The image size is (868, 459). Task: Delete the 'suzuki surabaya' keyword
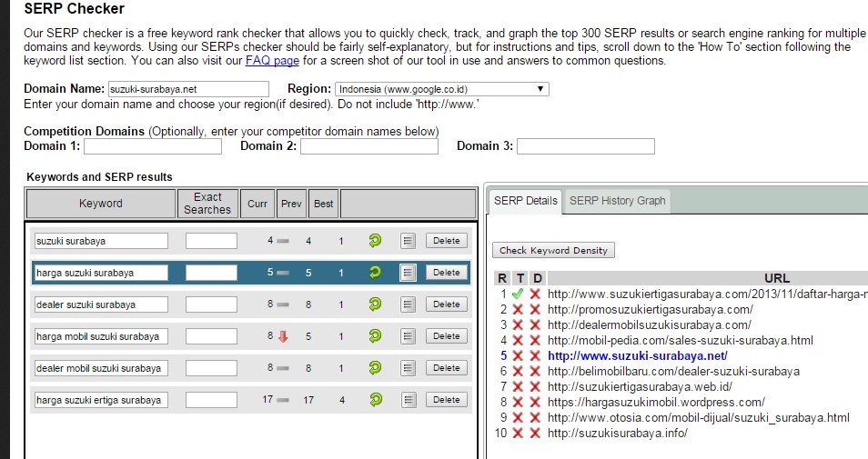[446, 241]
